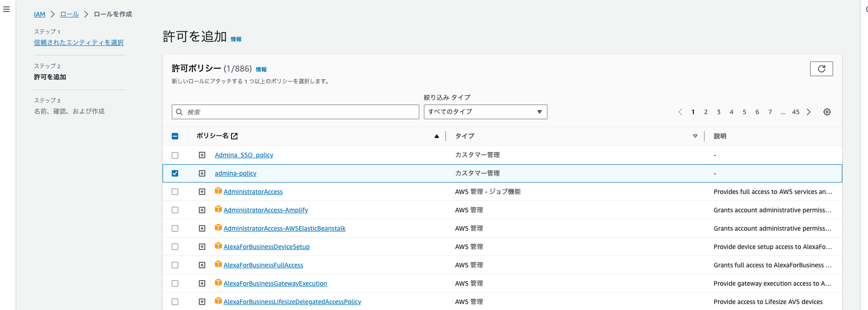Go to page 7 of policies
Image resolution: width=868 pixels, height=310 pixels.
(x=770, y=112)
